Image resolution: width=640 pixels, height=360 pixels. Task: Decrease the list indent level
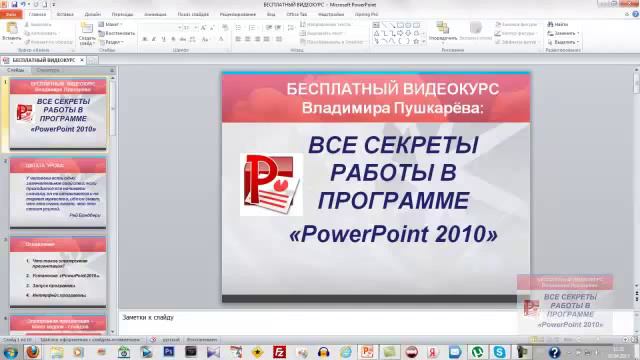pos(269,27)
